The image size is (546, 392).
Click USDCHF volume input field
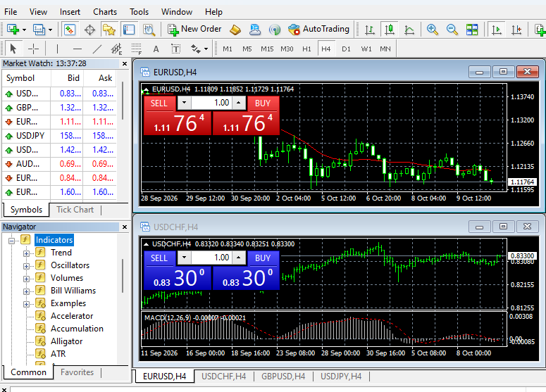tap(211, 258)
